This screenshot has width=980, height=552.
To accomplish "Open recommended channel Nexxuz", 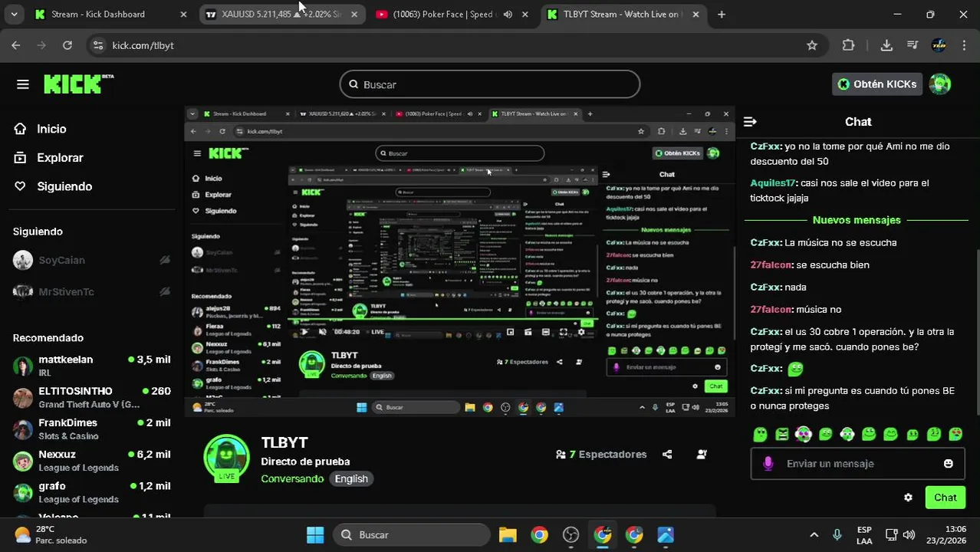I will 92,461.
